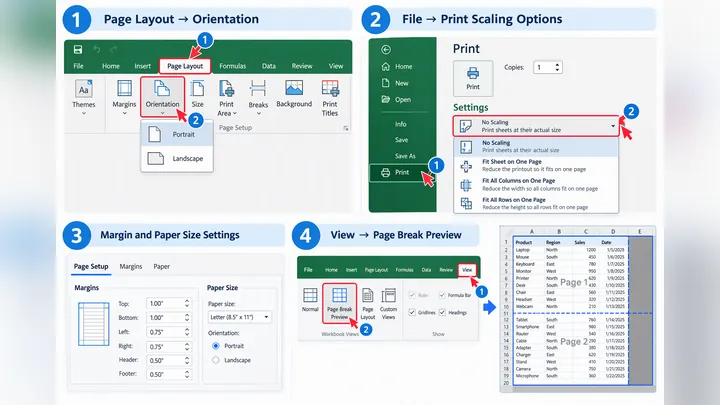The image size is (720, 405).
Task: Toggle the Gridlines checkbox
Action: 412,312
